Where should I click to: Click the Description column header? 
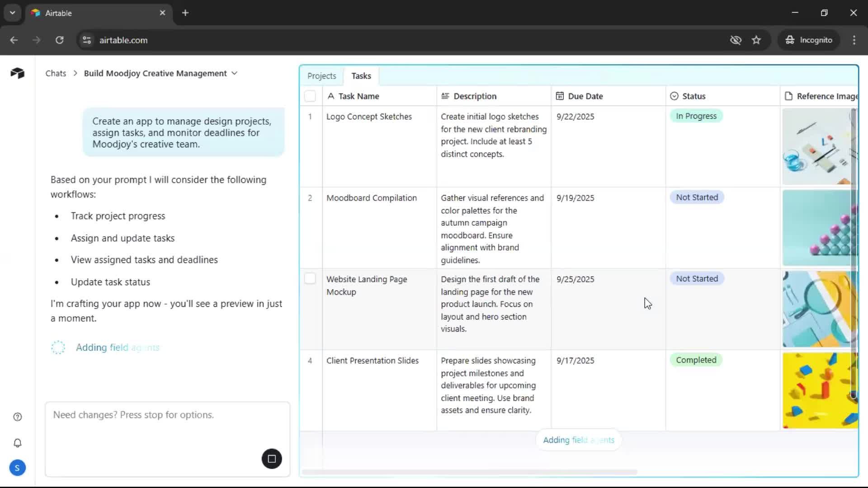[494, 96]
